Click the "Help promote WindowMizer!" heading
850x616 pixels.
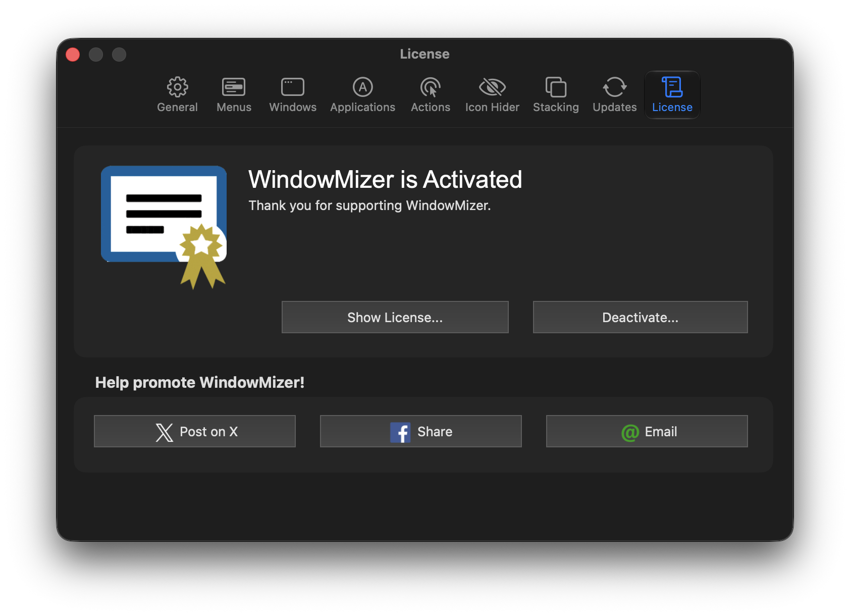coord(200,382)
